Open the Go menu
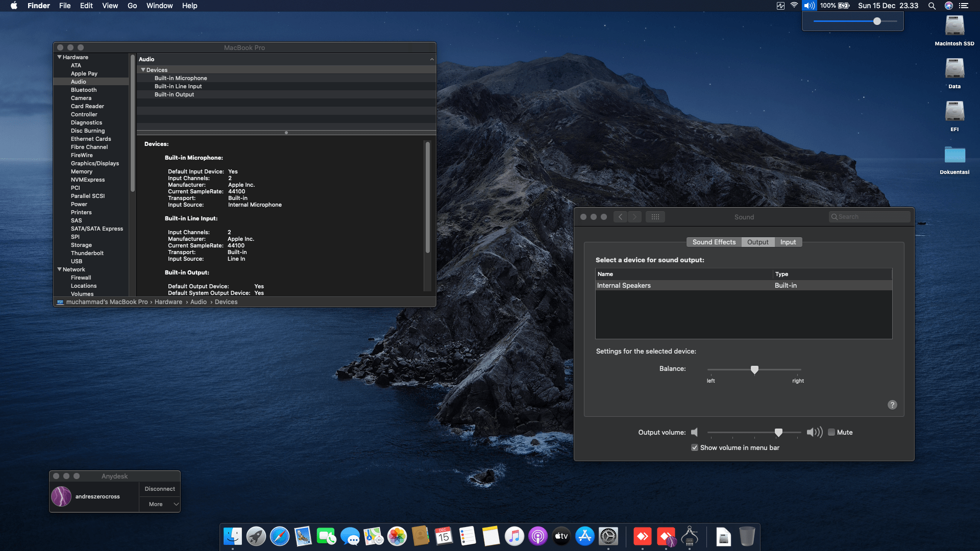The height and width of the screenshot is (551, 980). (132, 6)
